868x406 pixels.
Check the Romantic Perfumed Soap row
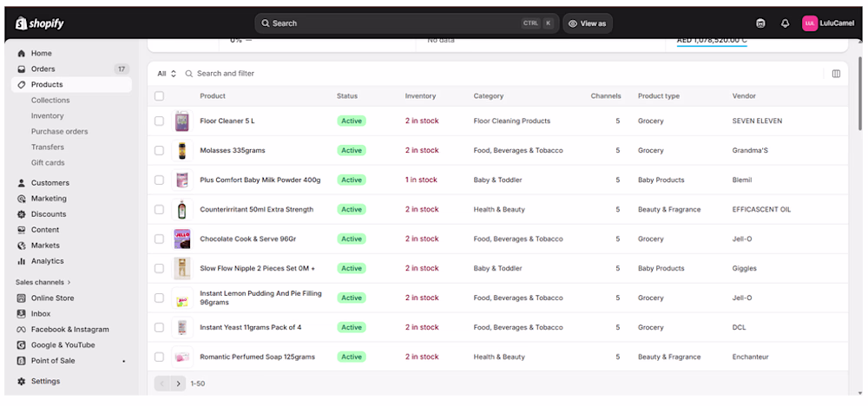(160, 357)
